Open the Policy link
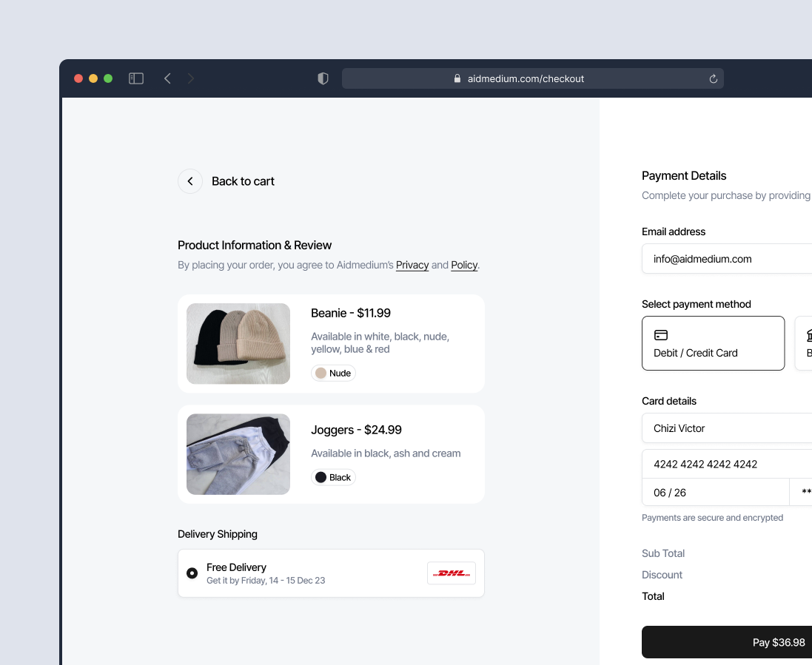This screenshot has height=665, width=812. click(464, 265)
